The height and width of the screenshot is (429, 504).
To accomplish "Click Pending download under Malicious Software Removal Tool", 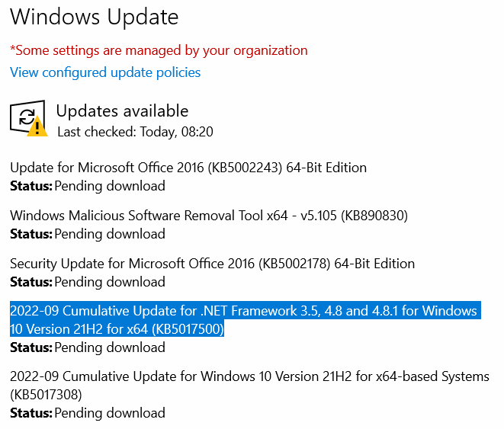I will click(110, 234).
